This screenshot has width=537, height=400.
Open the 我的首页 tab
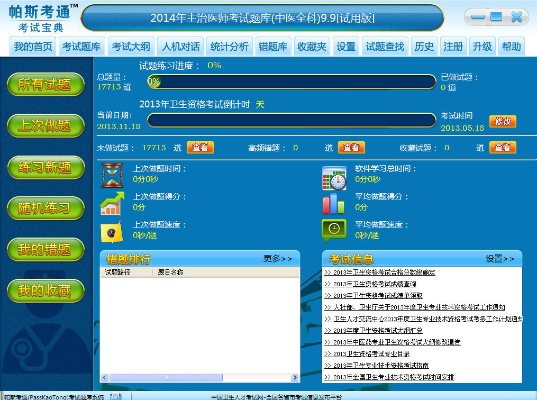coord(33,46)
